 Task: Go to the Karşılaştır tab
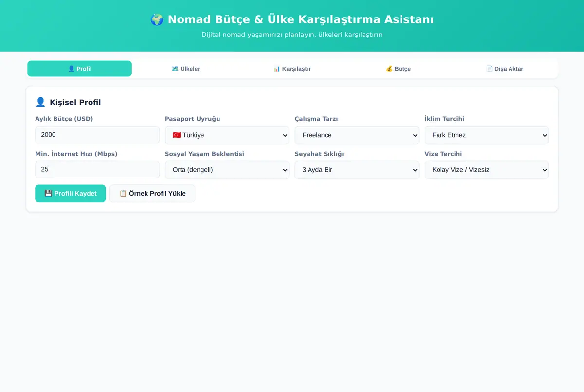click(x=292, y=69)
